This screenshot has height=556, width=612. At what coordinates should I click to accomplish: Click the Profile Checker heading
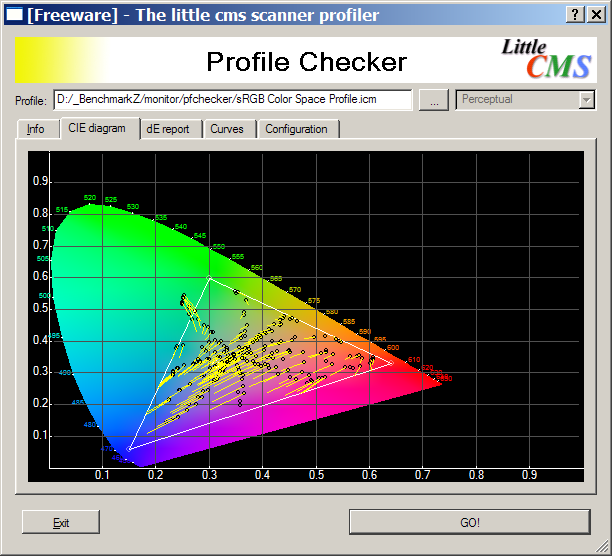pos(306,62)
